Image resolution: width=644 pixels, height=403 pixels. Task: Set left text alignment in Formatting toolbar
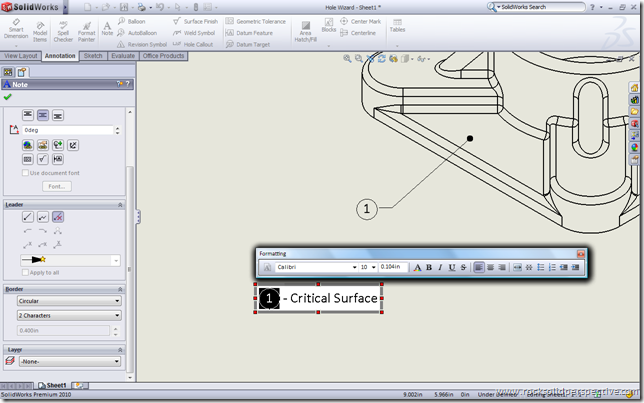click(x=479, y=267)
